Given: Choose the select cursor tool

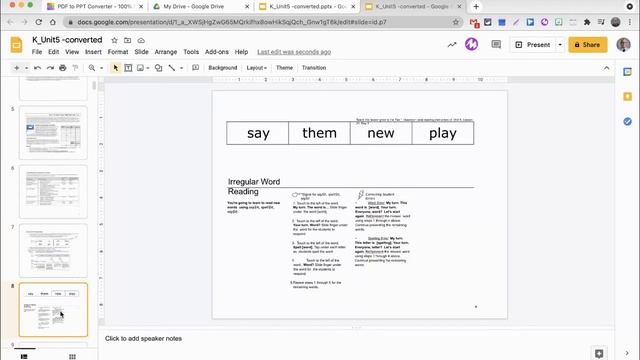Looking at the screenshot, I should (x=116, y=68).
